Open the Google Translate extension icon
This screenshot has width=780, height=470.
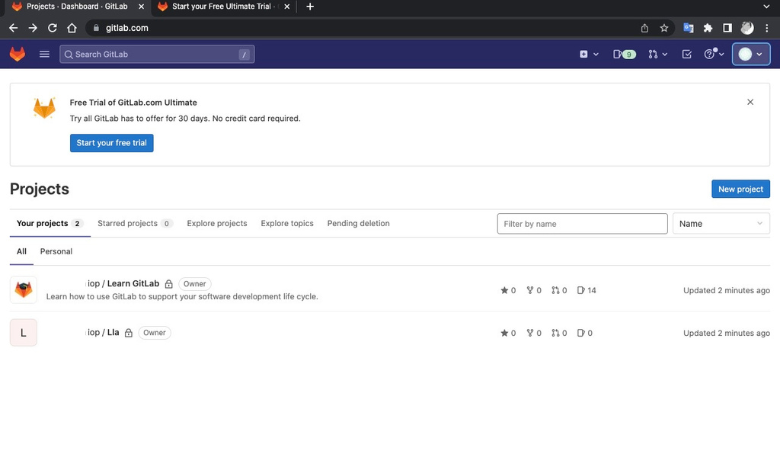coord(688,28)
